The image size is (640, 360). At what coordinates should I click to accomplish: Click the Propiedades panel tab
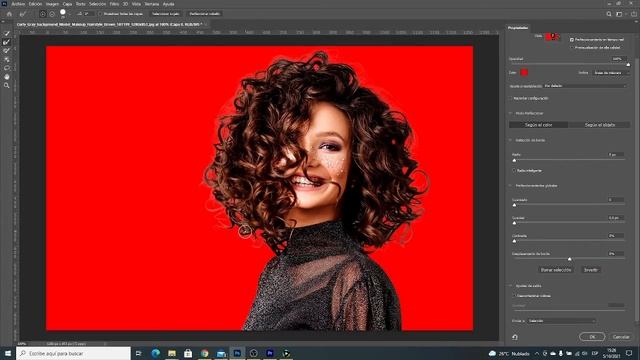[x=518, y=28]
